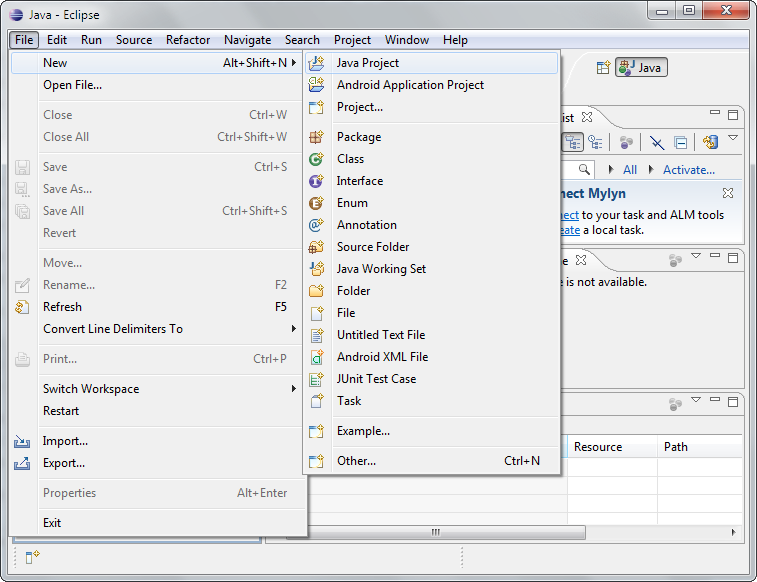Viewport: 757px width, 582px height.
Task: Close the Task List view tab
Action: 587,117
